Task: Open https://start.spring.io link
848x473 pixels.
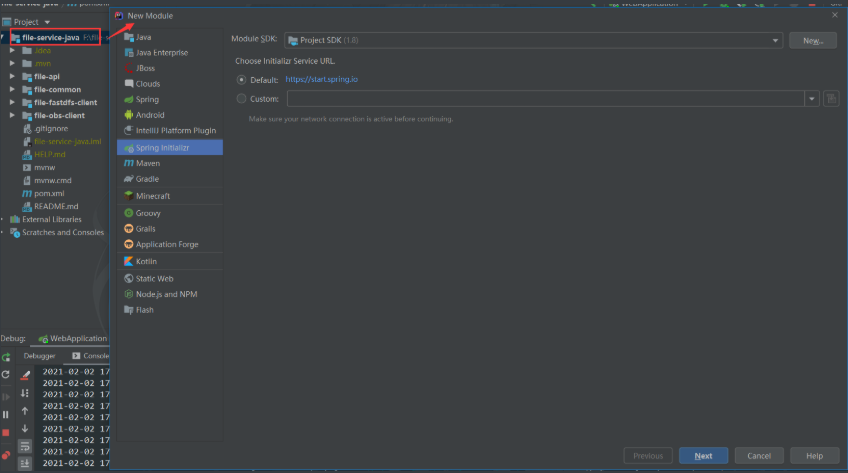Action: coord(321,79)
